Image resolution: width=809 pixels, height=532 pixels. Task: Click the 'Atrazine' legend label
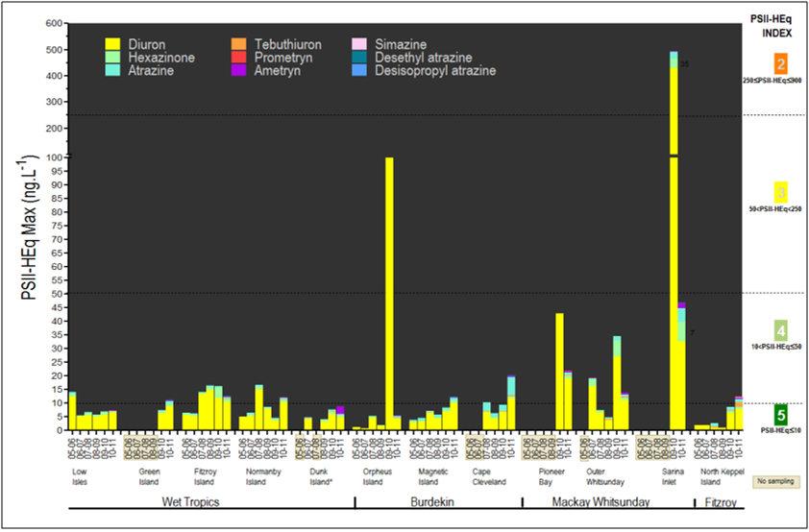[x=151, y=70]
